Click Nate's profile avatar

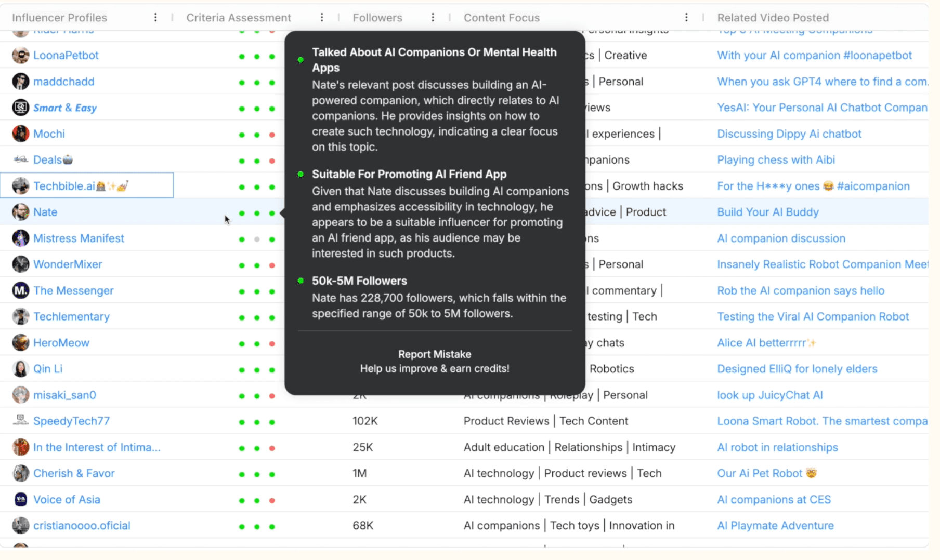20,212
